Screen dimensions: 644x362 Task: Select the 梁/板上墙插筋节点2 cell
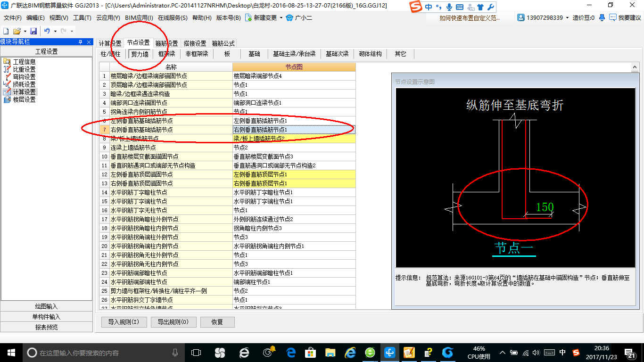[x=294, y=139]
